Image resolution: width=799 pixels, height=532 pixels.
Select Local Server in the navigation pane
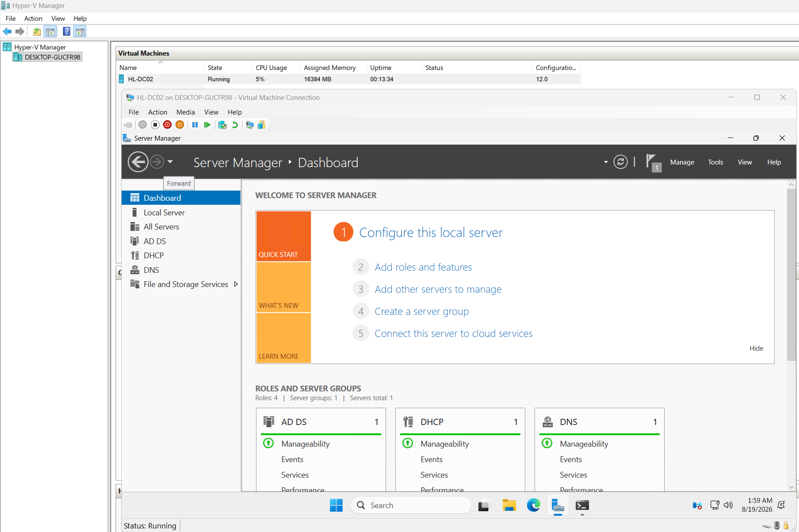(x=181, y=213)
